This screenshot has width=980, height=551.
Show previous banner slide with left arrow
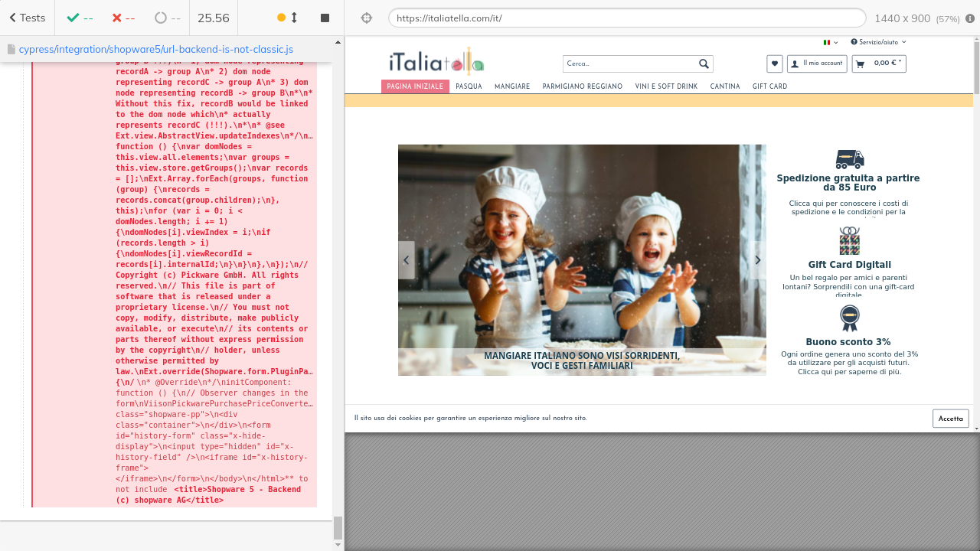click(407, 260)
